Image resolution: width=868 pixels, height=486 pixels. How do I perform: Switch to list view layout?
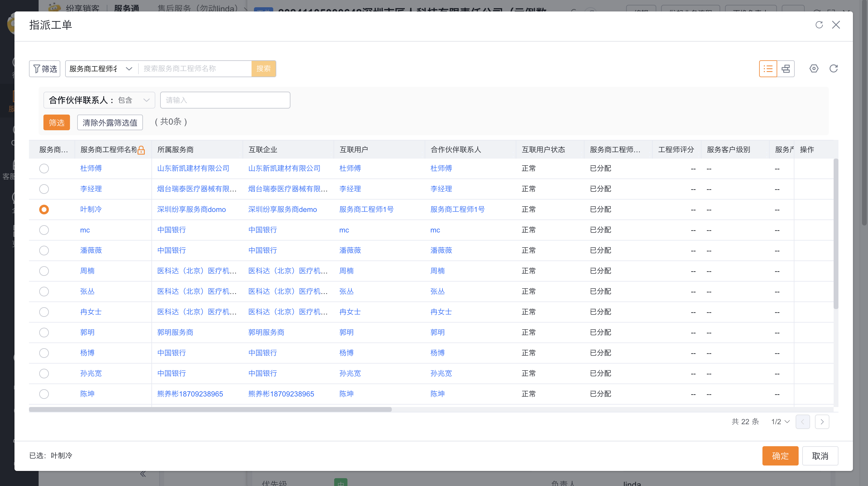click(x=768, y=69)
